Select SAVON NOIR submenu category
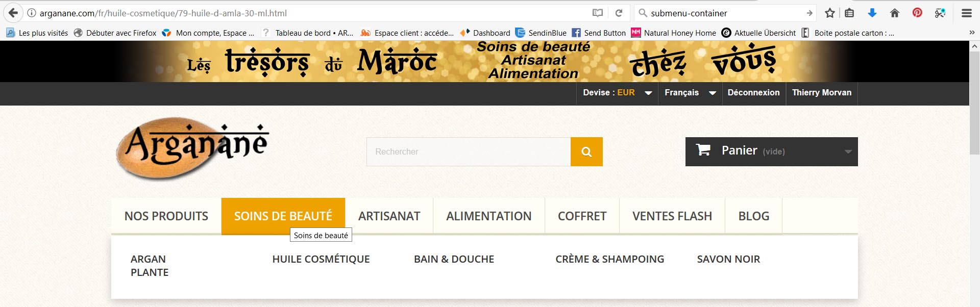 click(x=729, y=259)
